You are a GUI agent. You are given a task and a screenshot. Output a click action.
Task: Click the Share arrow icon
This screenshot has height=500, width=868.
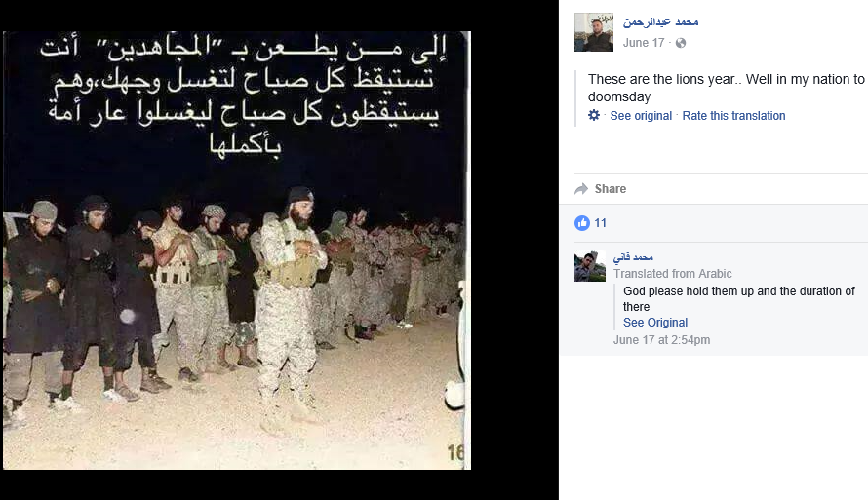click(581, 189)
